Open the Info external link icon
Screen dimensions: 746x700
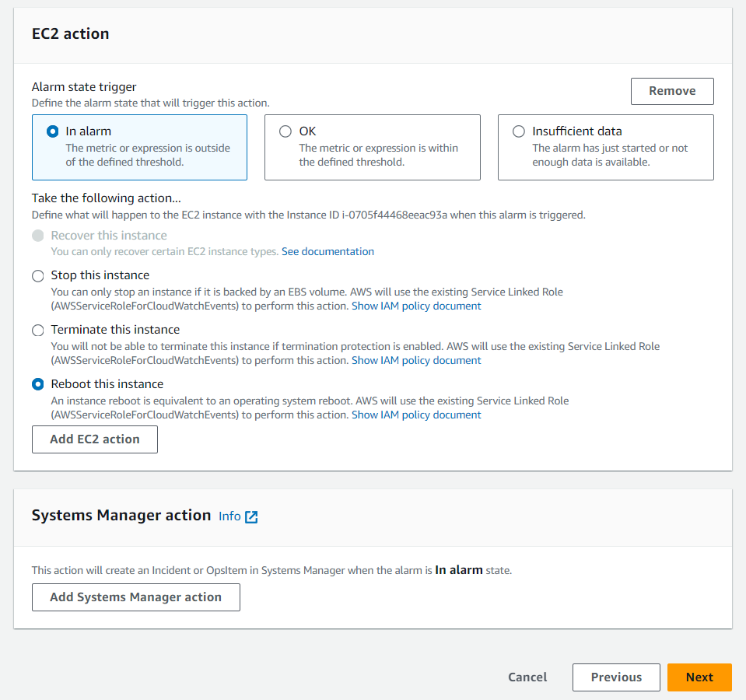tap(251, 516)
